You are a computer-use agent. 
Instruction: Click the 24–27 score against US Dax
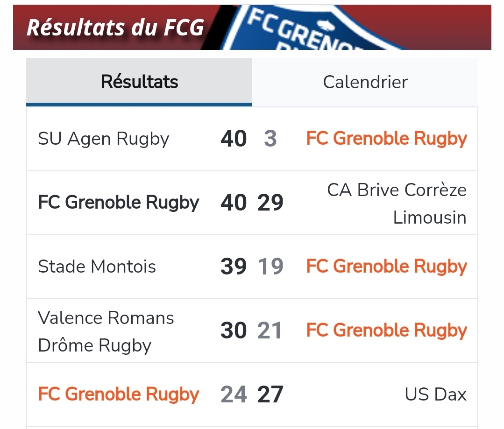coord(252,394)
